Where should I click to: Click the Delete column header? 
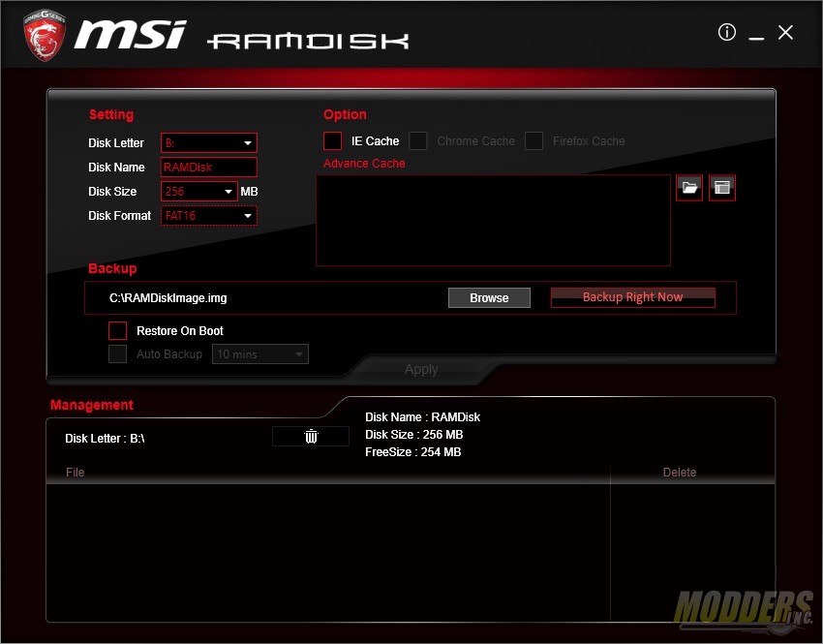[680, 473]
